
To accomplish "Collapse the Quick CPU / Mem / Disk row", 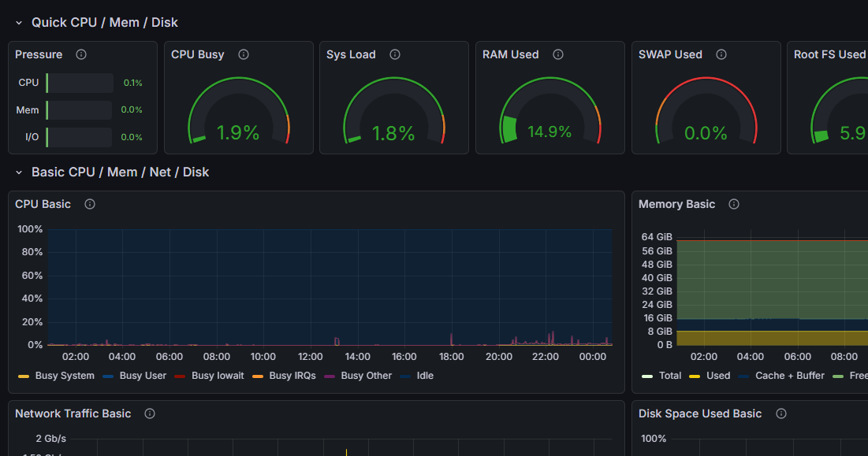I will pyautogui.click(x=19, y=23).
